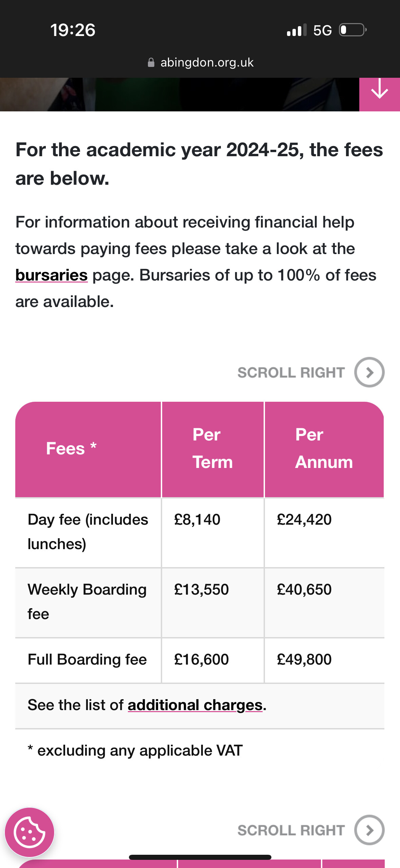Tap the 5G network indicator
Image resolution: width=400 pixels, height=868 pixels.
tap(322, 31)
